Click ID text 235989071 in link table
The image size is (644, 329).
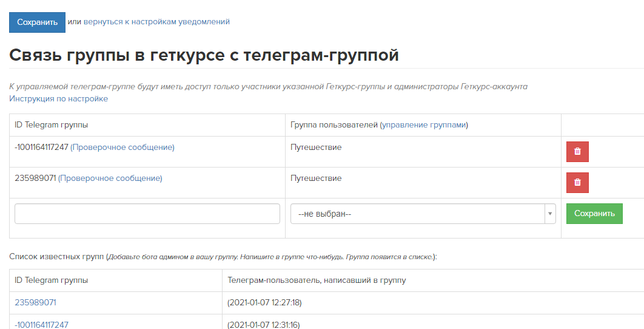(x=35, y=178)
